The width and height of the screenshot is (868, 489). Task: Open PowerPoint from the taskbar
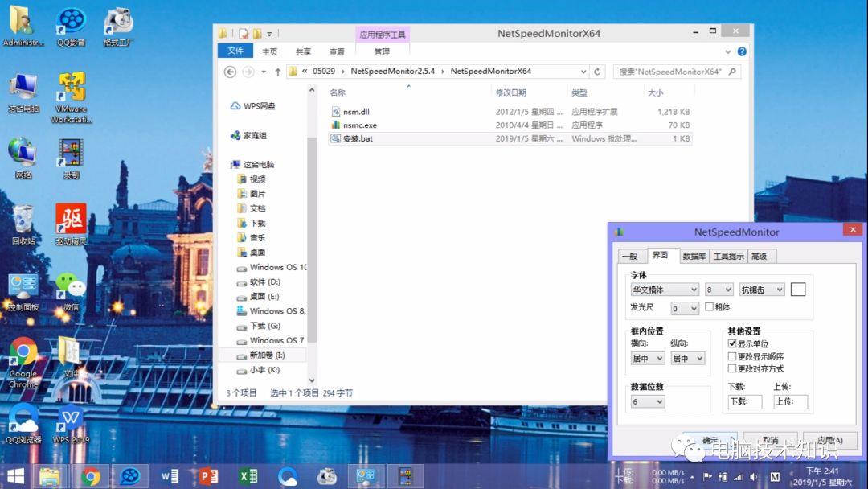coord(209,476)
